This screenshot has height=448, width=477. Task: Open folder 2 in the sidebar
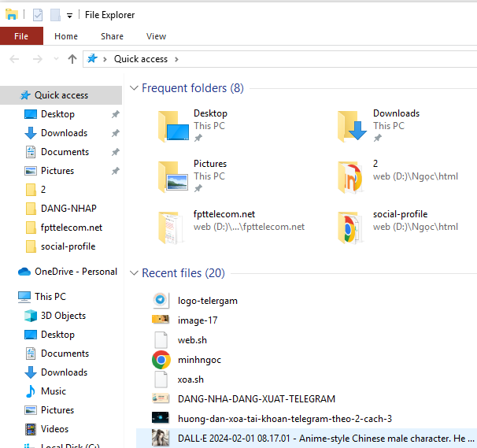pos(43,190)
